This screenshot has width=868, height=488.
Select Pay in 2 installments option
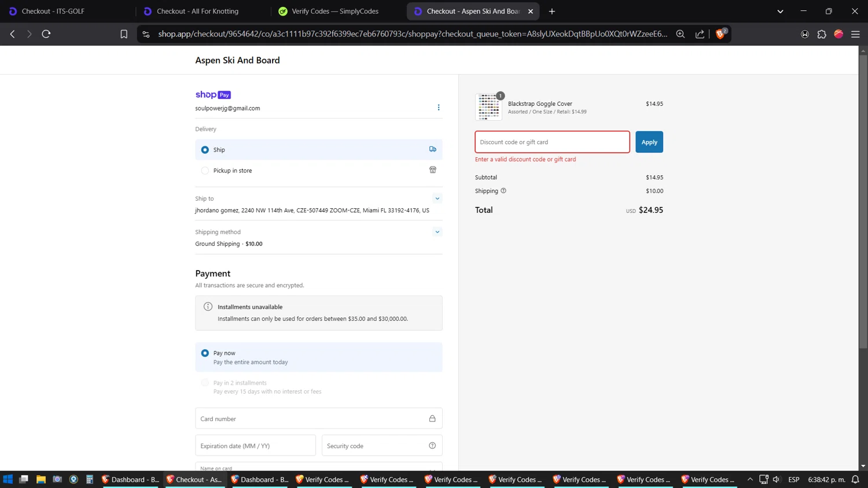pos(205,383)
